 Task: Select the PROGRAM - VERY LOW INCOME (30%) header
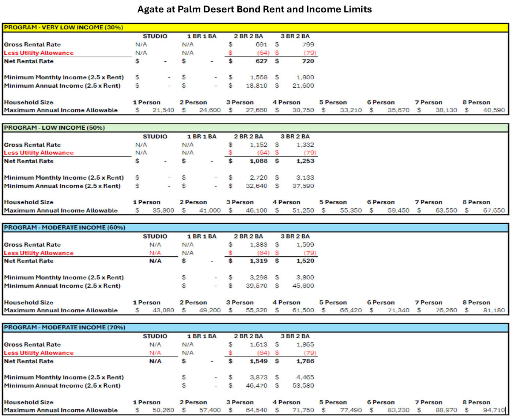pos(255,27)
